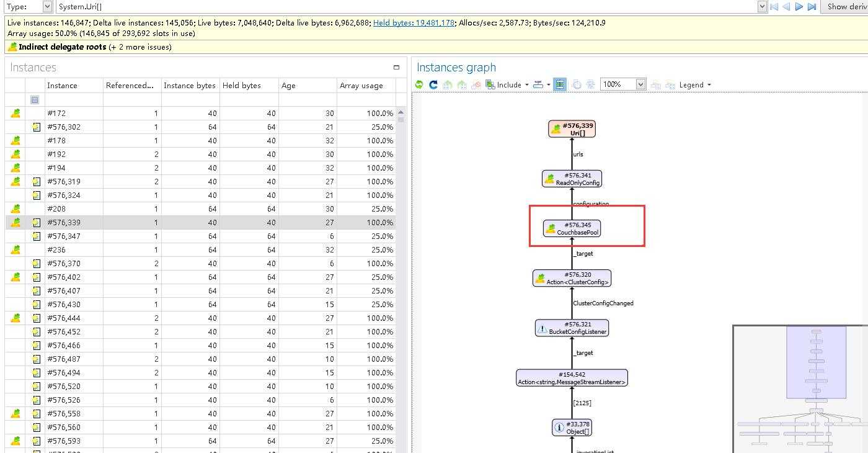Sort by the Instance bytes column
Image resolution: width=868 pixels, height=453 pixels.
tap(190, 86)
